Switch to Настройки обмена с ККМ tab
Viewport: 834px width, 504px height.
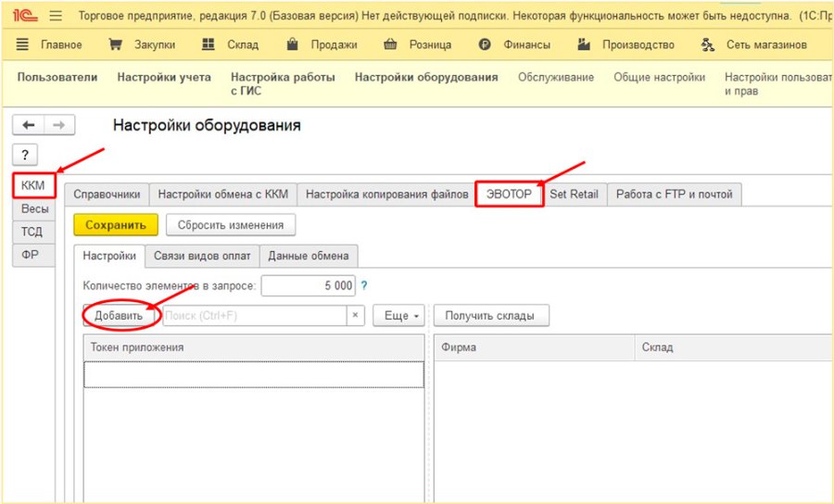pyautogui.click(x=222, y=194)
